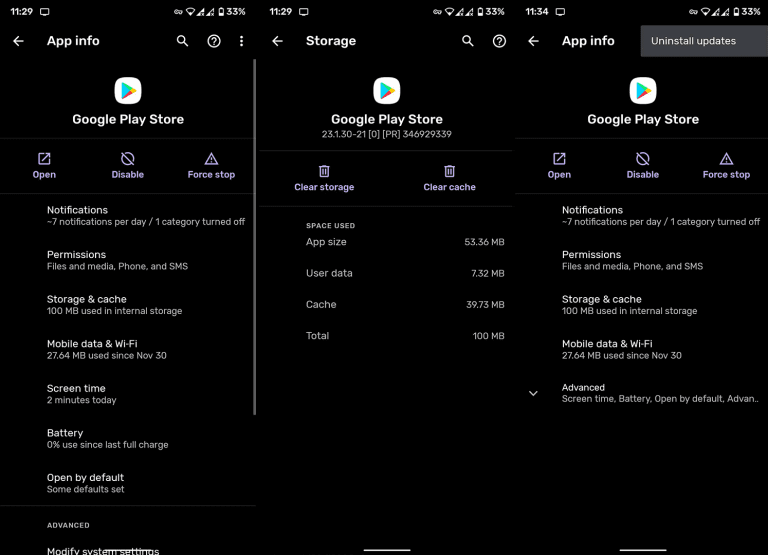Open Screen time usage entry
This screenshot has width=768, height=555.
click(82, 393)
